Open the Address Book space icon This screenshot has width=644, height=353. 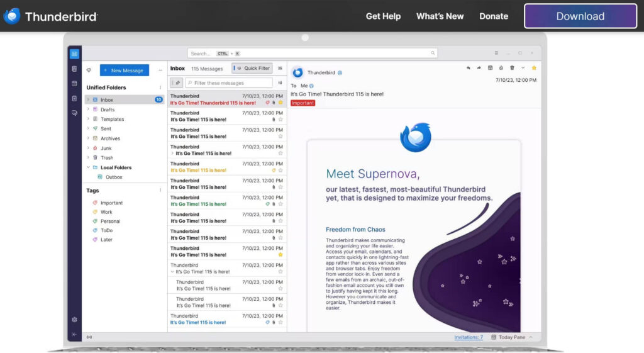(74, 69)
